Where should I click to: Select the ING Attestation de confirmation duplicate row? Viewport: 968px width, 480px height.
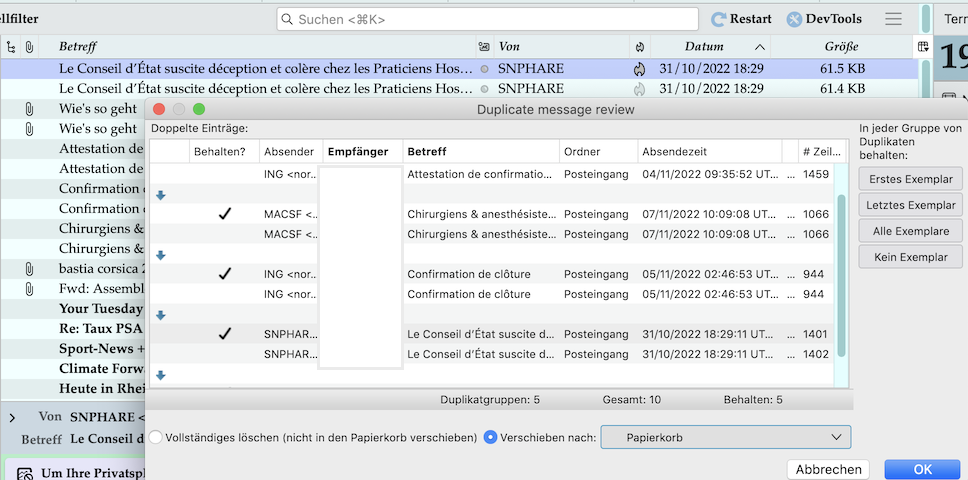[491, 175]
